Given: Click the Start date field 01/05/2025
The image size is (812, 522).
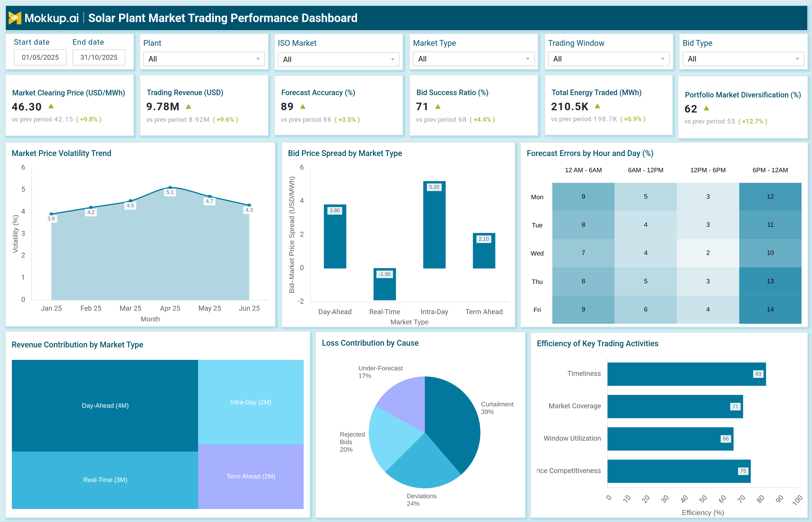Looking at the screenshot, I should pyautogui.click(x=40, y=57).
